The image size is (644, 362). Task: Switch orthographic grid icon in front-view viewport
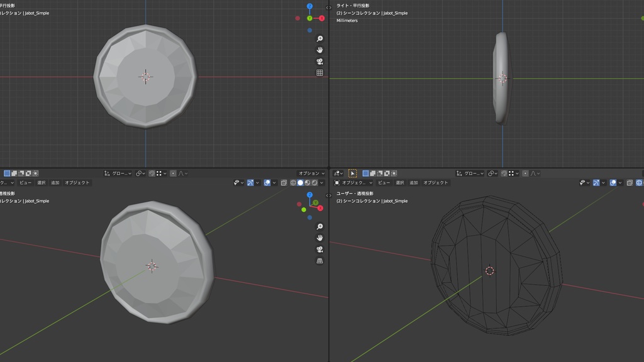[x=319, y=73]
